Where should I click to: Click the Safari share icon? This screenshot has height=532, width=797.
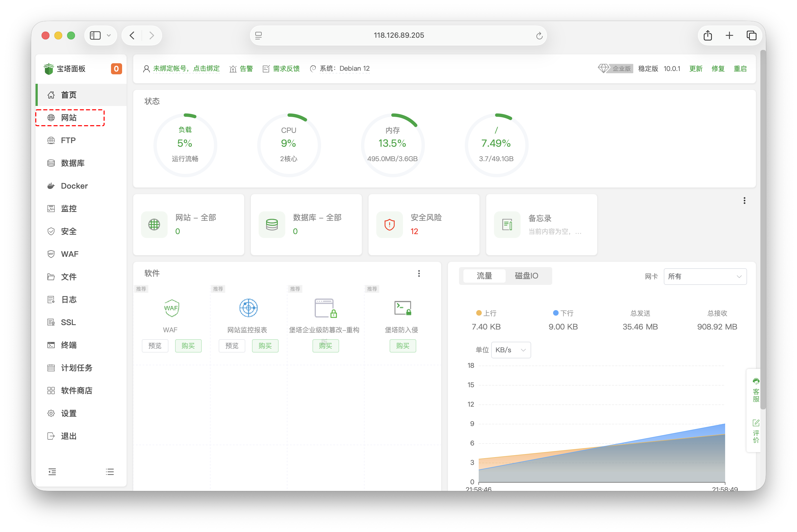pyautogui.click(x=707, y=35)
